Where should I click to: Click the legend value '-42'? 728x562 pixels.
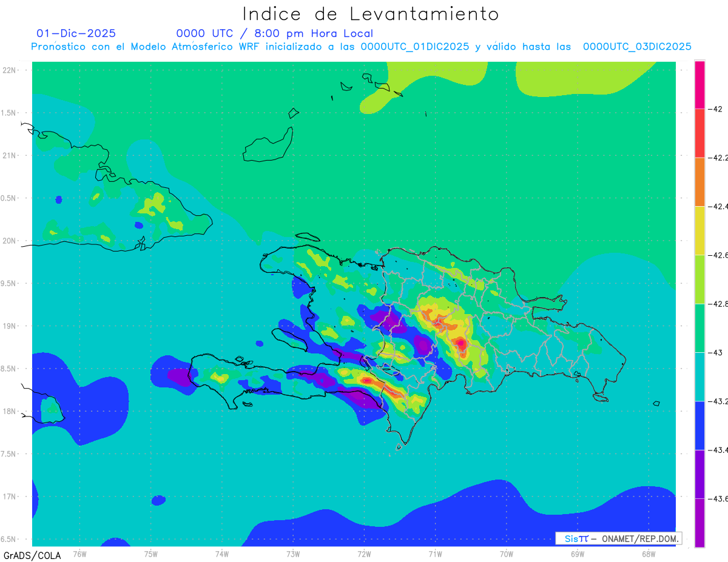point(716,109)
